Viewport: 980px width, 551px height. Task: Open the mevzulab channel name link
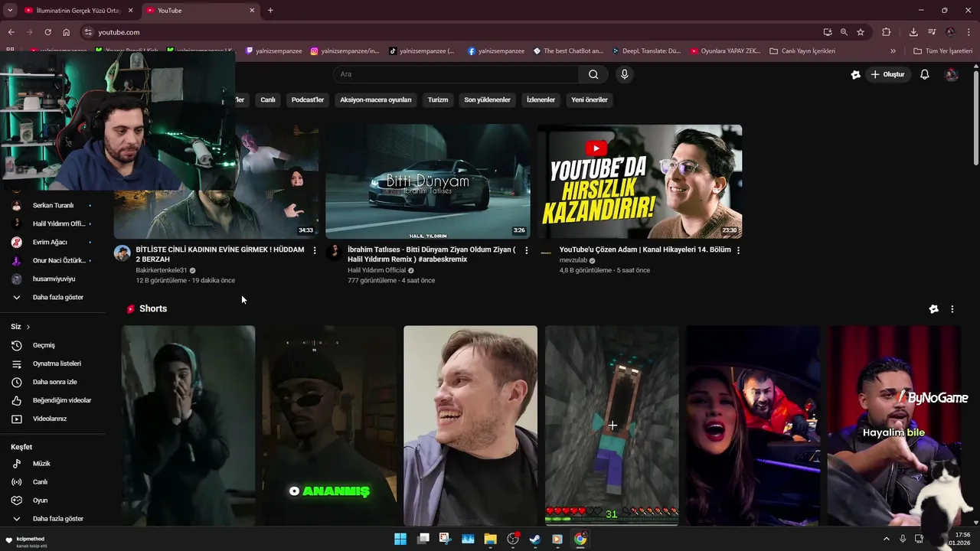click(x=573, y=260)
